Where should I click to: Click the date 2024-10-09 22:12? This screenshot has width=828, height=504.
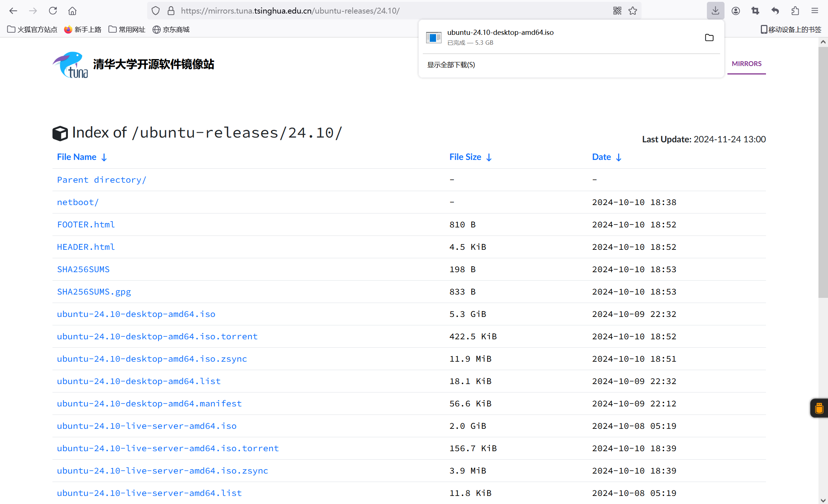[634, 403]
